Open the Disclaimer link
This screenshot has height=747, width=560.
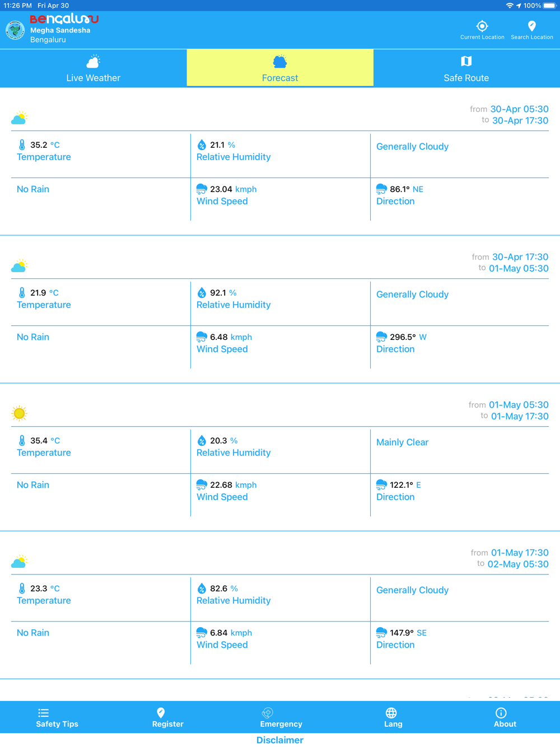(x=280, y=740)
